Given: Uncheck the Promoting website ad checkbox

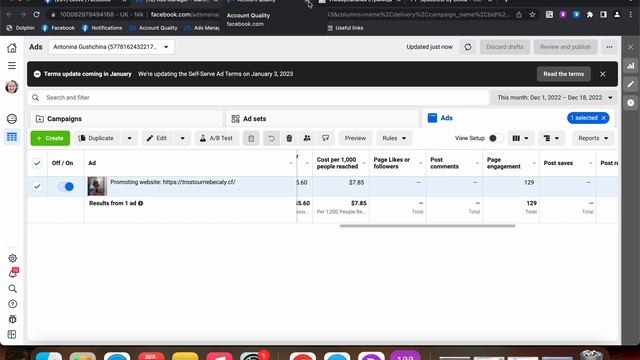Looking at the screenshot, I should [37, 187].
